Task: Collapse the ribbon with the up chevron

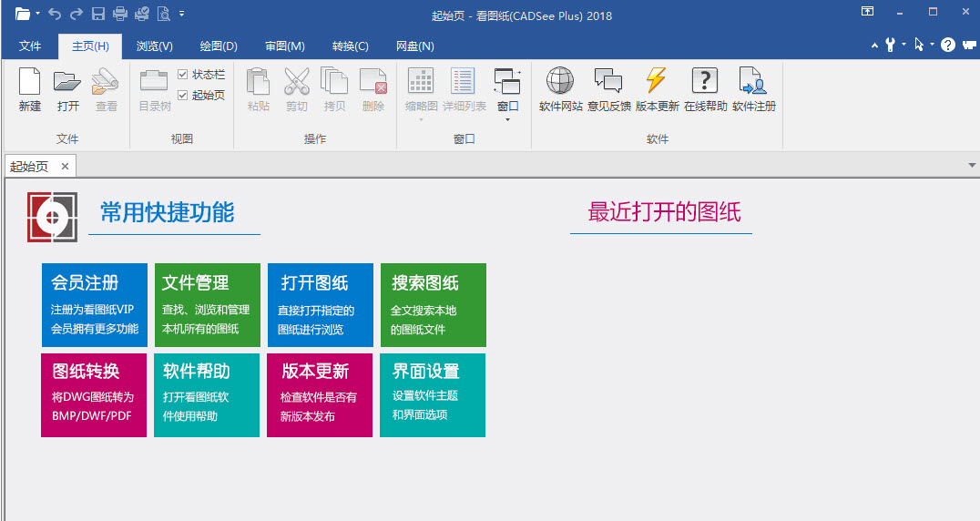Action: (x=874, y=46)
